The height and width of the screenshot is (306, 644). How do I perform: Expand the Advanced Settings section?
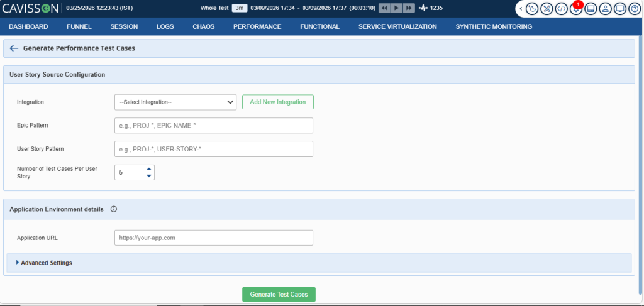coord(44,263)
